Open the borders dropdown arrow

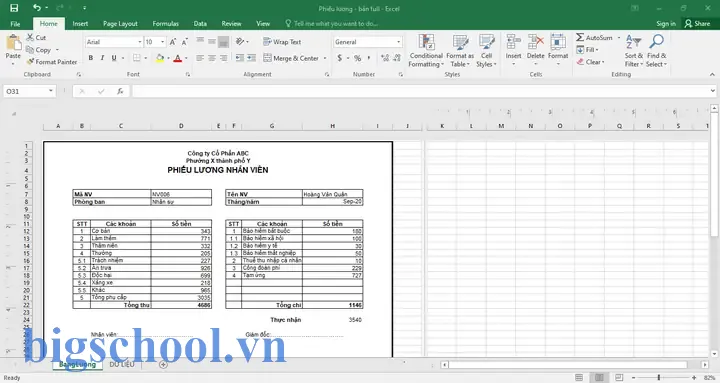click(146, 58)
